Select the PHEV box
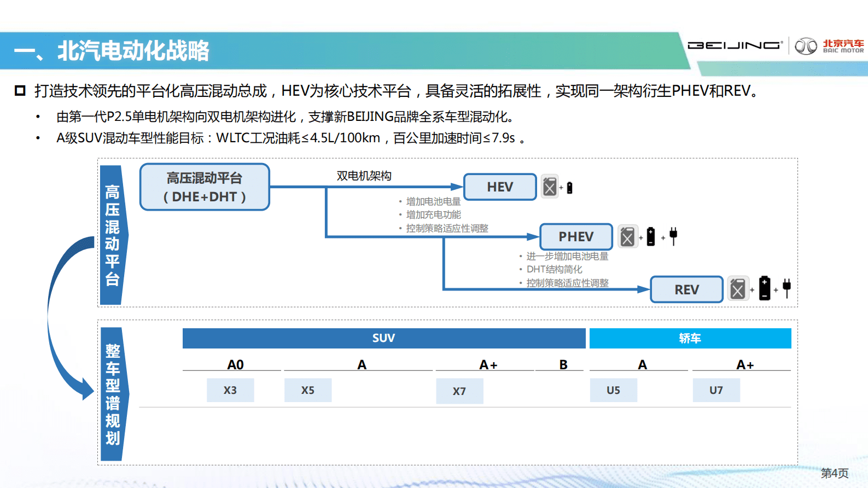This screenshot has height=488, width=868. [576, 237]
